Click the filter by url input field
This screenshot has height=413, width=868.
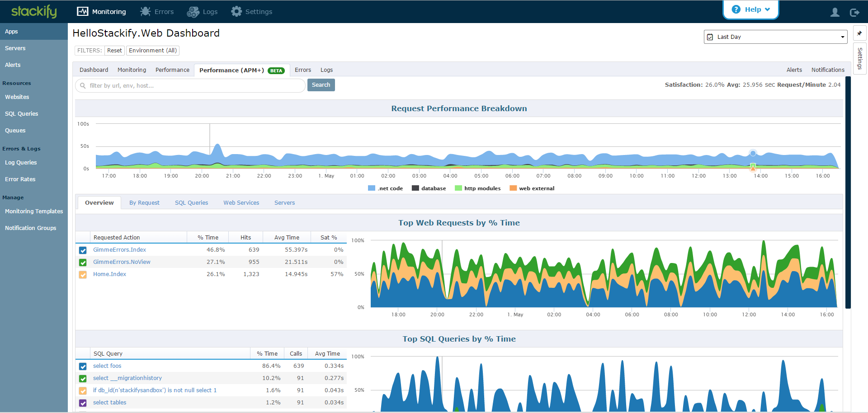coord(190,85)
